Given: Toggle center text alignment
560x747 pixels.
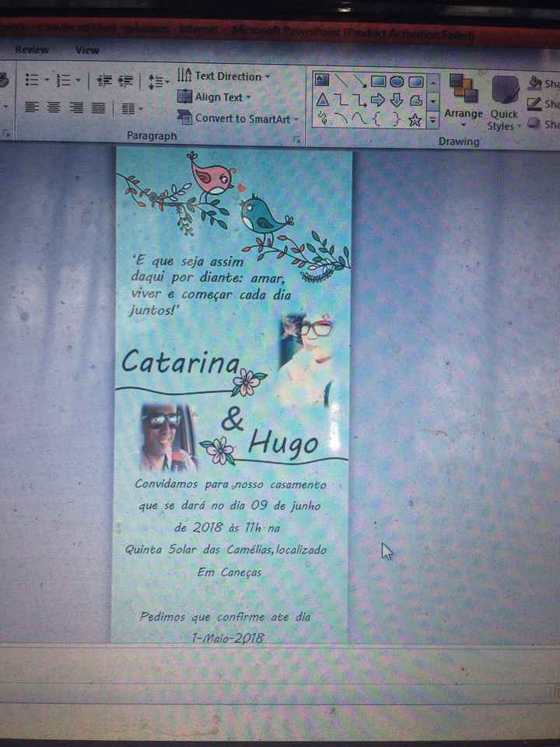Looking at the screenshot, I should (54, 107).
